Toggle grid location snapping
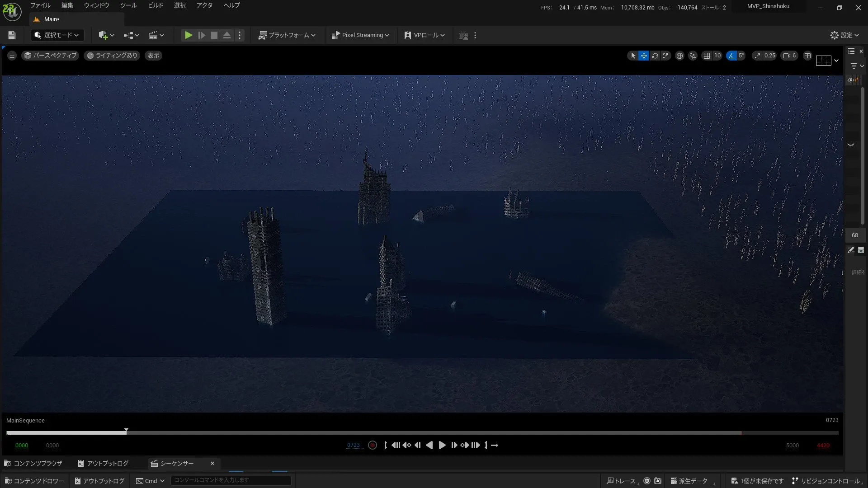 pos(707,56)
